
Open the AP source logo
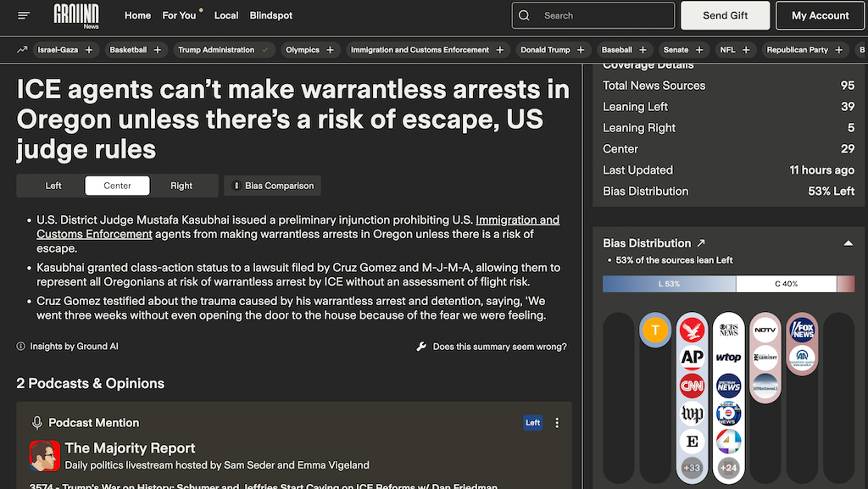tap(693, 358)
